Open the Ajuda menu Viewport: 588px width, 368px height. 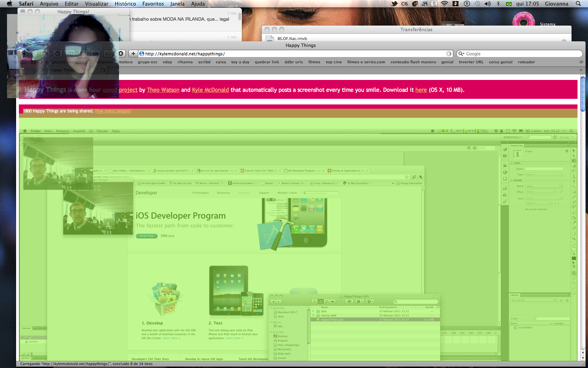pos(198,4)
